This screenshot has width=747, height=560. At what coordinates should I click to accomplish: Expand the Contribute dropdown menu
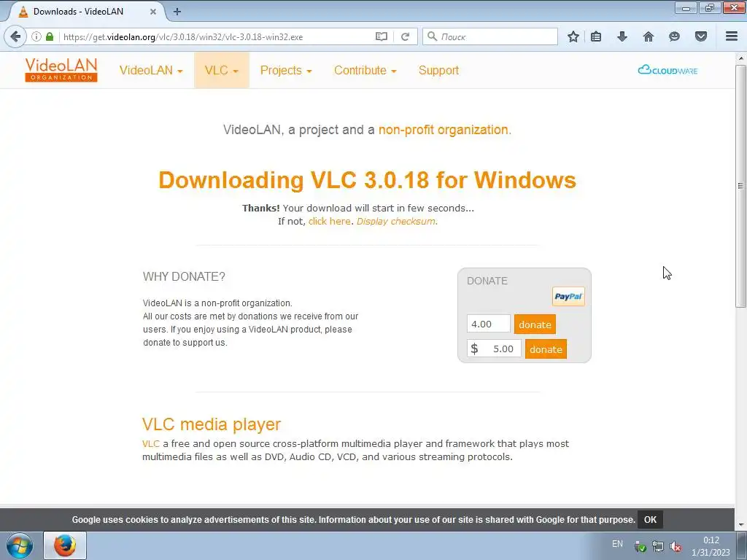(365, 71)
